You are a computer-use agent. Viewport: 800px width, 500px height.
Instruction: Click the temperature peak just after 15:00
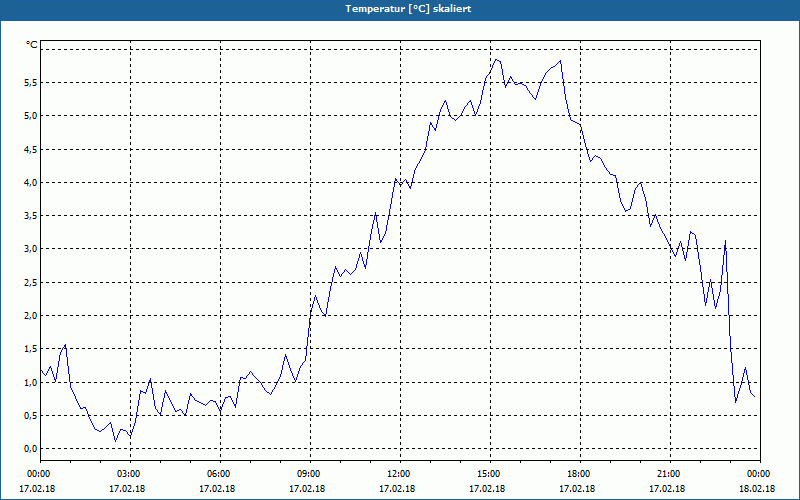496,60
